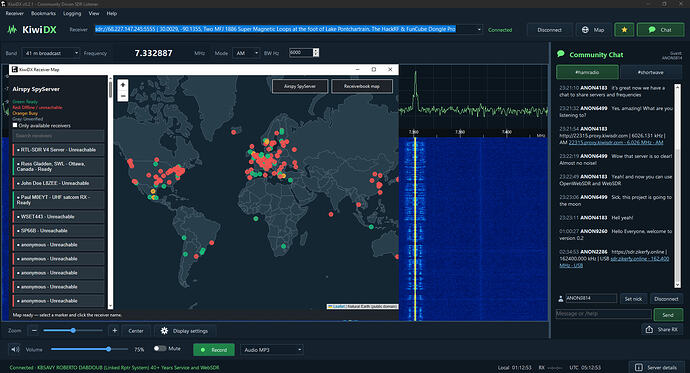The image size is (690, 373).
Task: Open the Chat panel button
Action: (660, 30)
